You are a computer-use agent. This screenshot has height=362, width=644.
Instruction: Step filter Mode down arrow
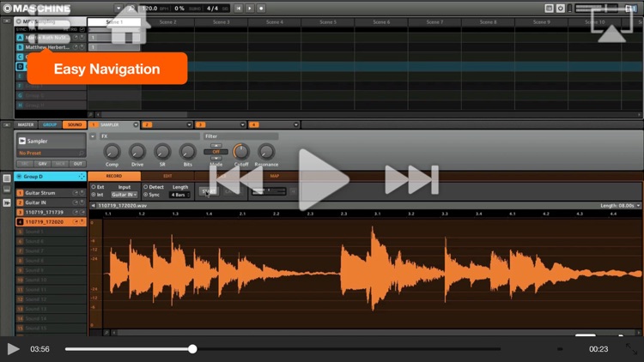point(216,158)
